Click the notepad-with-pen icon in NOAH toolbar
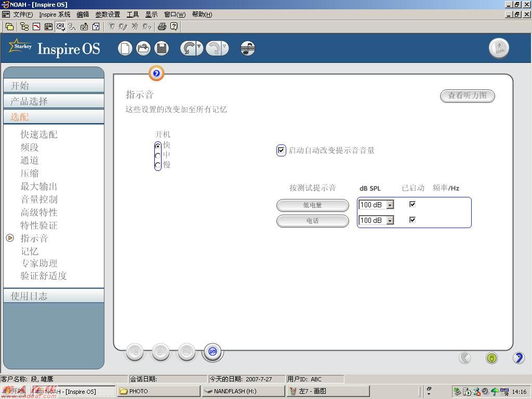 pyautogui.click(x=84, y=26)
